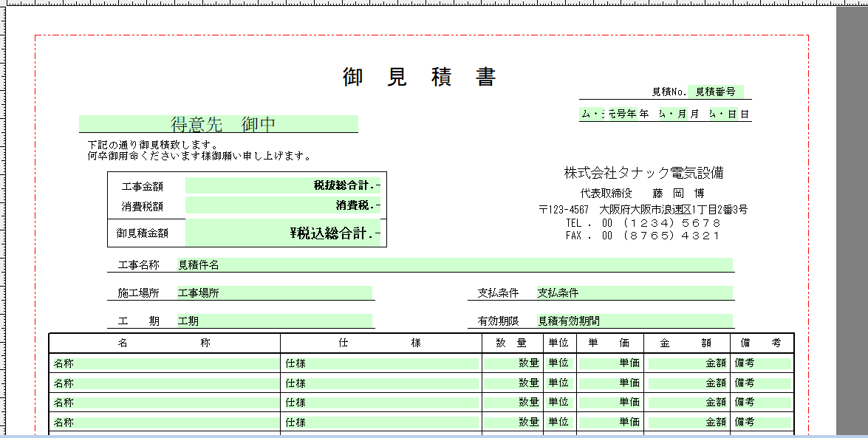Image resolution: width=868 pixels, height=438 pixels.
Task: Select the TEL phone number line
Action: [643, 223]
